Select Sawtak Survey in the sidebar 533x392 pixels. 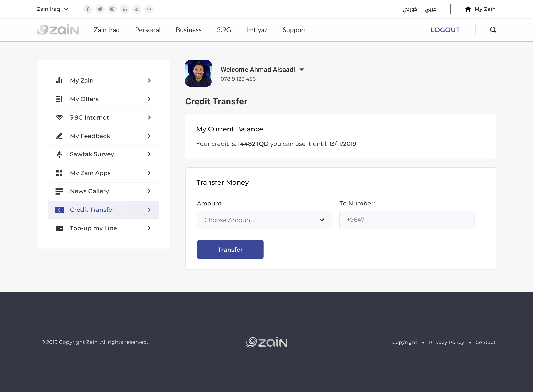[103, 154]
